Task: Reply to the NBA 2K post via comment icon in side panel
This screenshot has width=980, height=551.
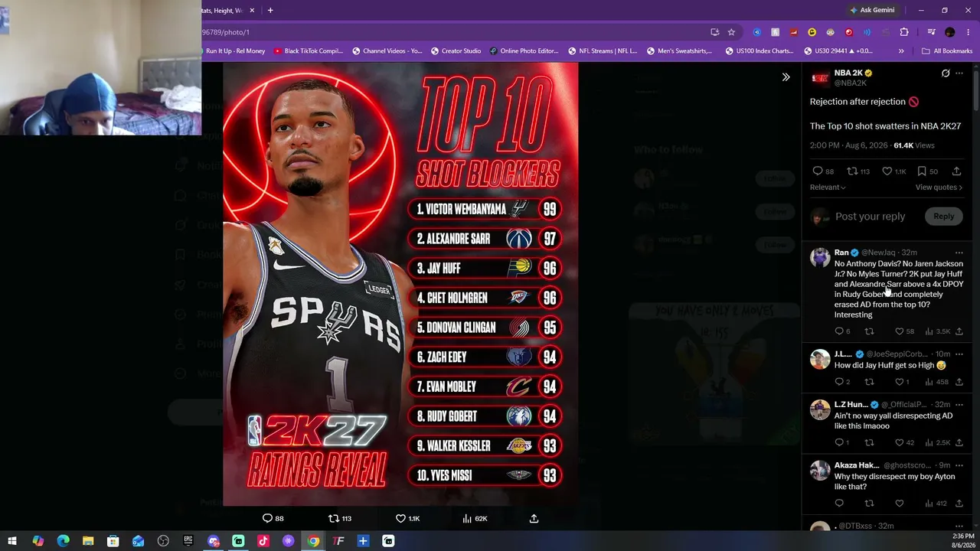Action: (818, 171)
